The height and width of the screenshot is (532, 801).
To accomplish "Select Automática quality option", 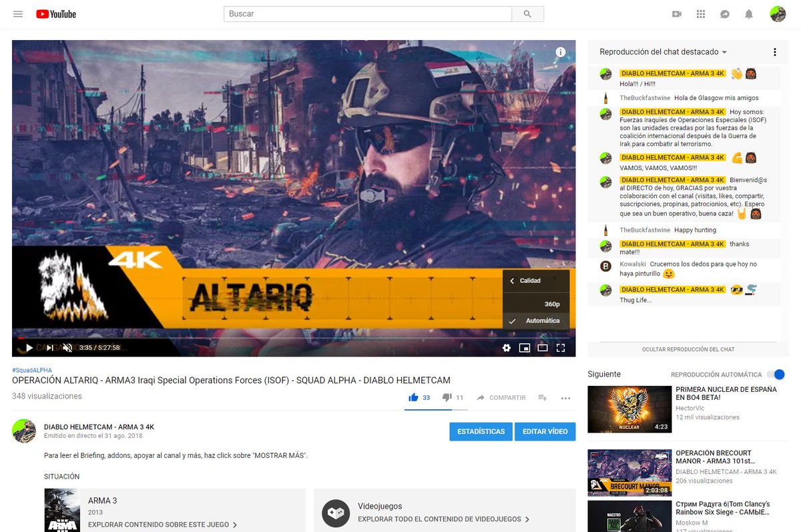I will (x=536, y=321).
